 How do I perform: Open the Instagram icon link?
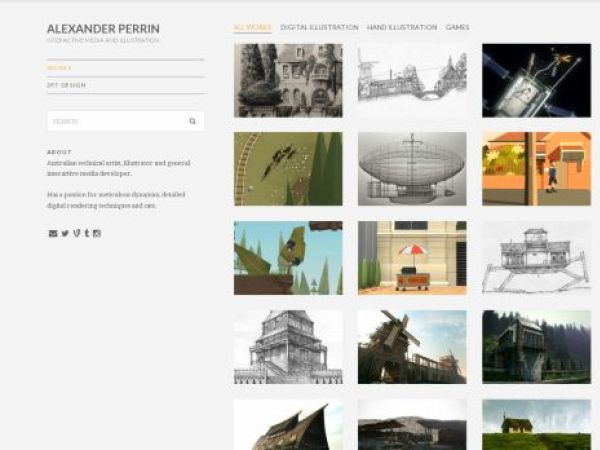coord(97,233)
